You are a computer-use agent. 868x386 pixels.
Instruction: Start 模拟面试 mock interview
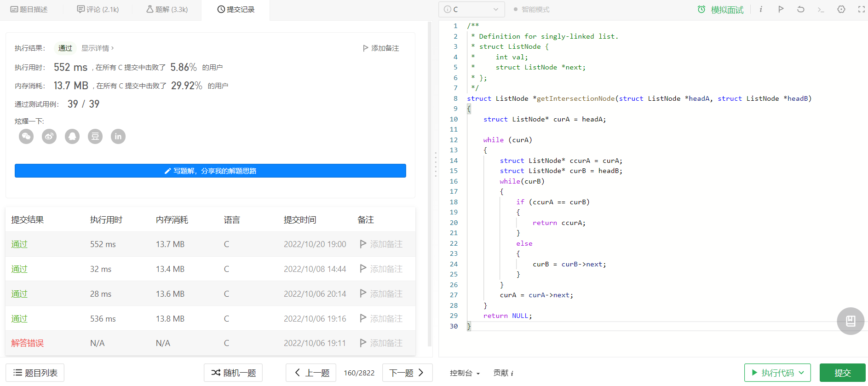point(721,10)
